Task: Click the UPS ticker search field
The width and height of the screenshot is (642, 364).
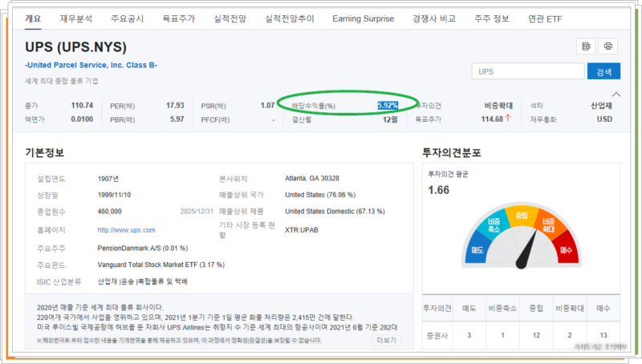Action: pyautogui.click(x=528, y=71)
